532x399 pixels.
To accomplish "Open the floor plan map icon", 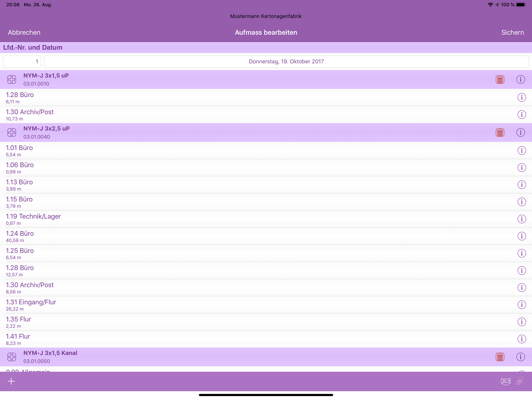I will [x=506, y=381].
